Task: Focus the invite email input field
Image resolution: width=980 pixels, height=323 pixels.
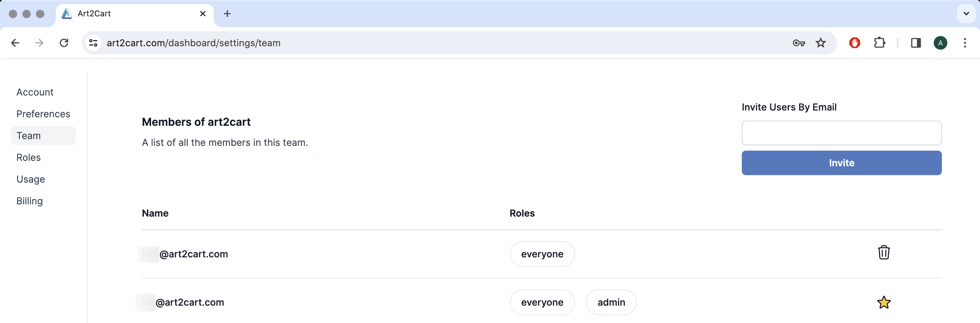Action: (841, 133)
